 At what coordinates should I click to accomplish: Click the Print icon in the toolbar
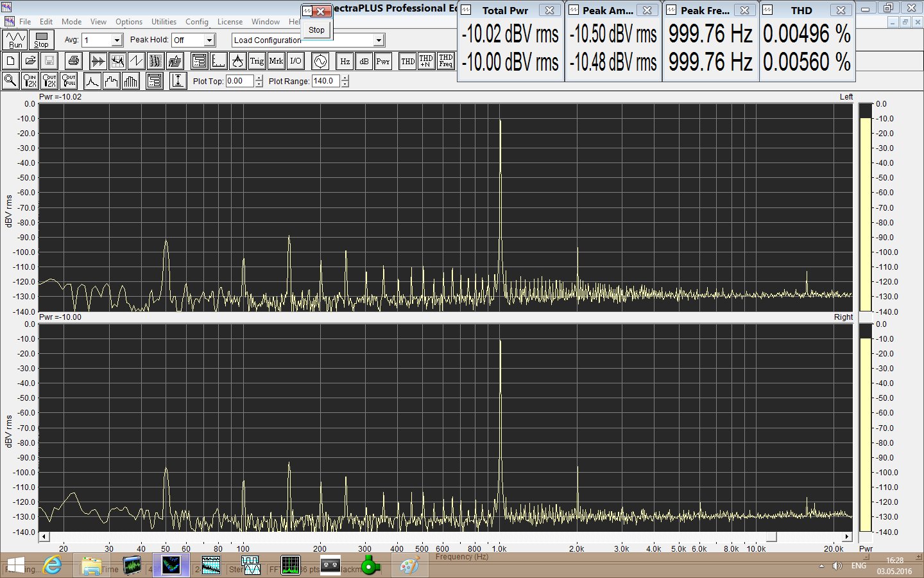74,61
